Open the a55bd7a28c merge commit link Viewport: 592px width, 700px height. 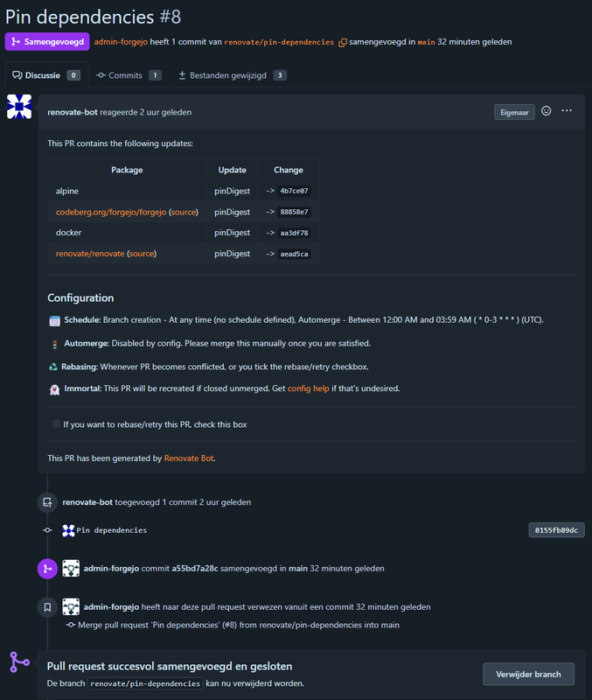(x=194, y=569)
